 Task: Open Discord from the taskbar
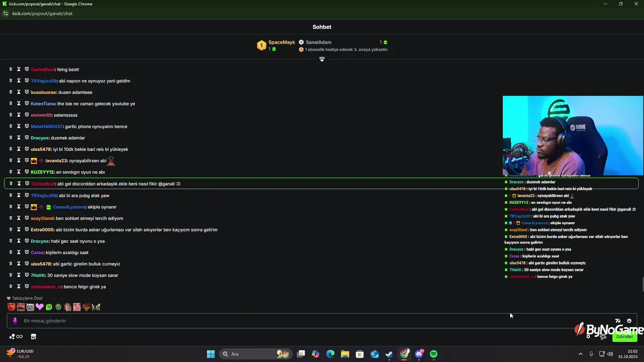419,354
